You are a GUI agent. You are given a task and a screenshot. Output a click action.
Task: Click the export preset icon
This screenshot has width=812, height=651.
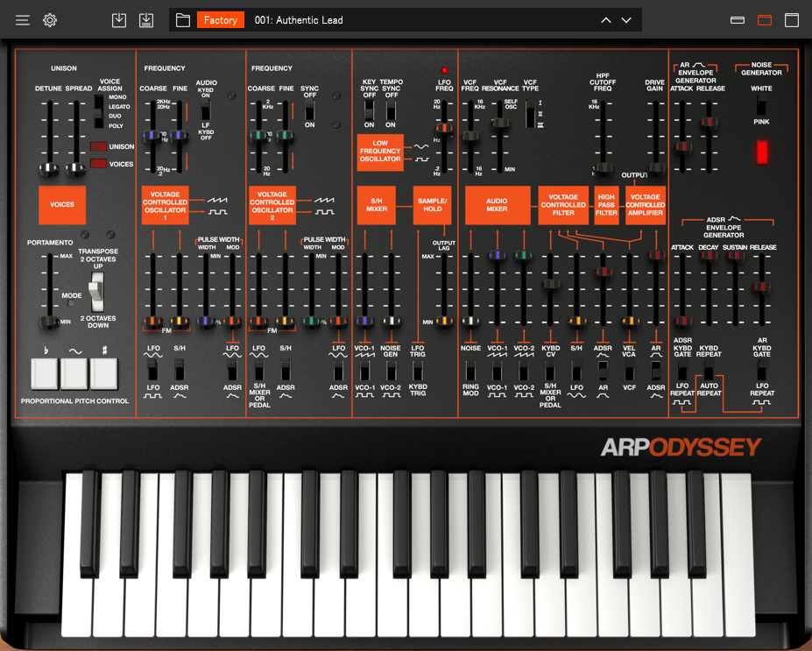pyautogui.click(x=146, y=19)
